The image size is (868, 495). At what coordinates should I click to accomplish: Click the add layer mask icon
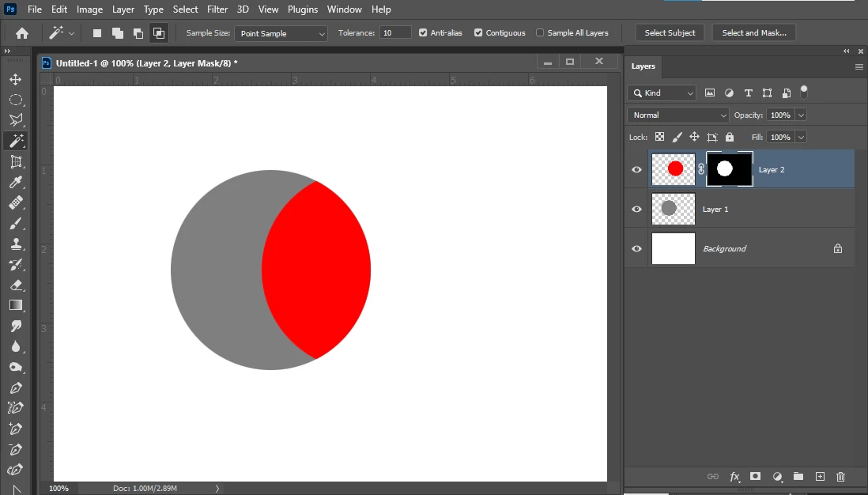pyautogui.click(x=755, y=476)
